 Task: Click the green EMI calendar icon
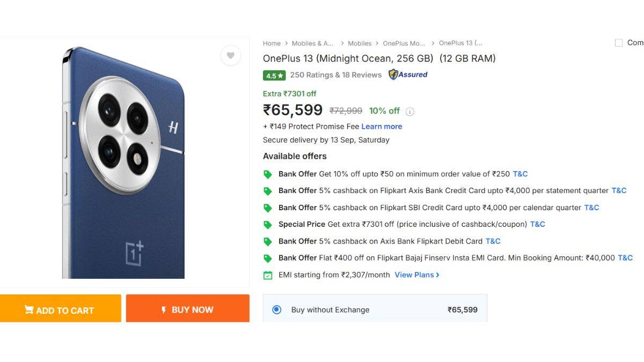(267, 275)
